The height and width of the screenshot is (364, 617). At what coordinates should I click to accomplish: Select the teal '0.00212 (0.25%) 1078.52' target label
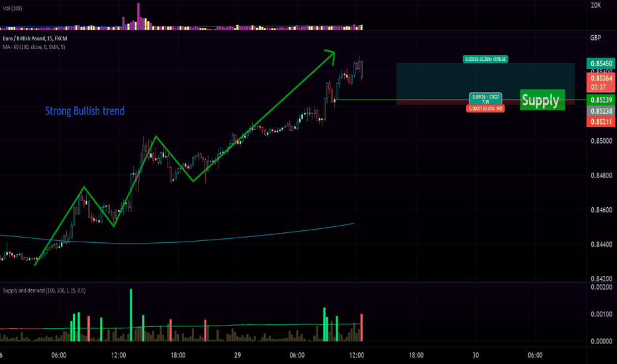[x=485, y=60]
